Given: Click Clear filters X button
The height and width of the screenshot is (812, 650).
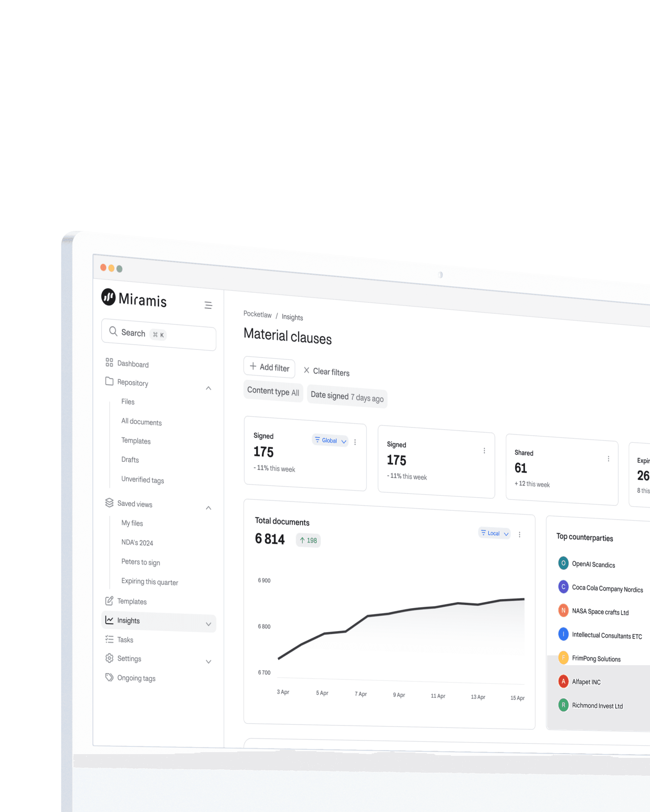Looking at the screenshot, I should coord(307,370).
